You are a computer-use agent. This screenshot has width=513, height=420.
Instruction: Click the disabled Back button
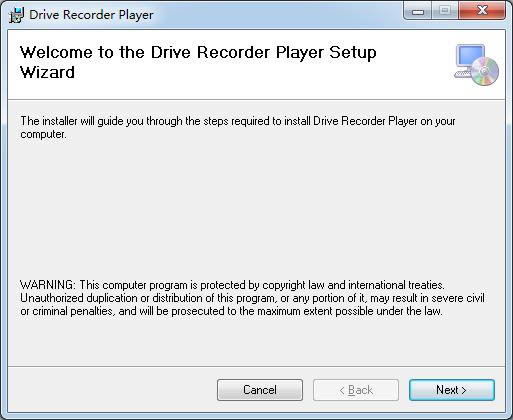click(x=356, y=390)
